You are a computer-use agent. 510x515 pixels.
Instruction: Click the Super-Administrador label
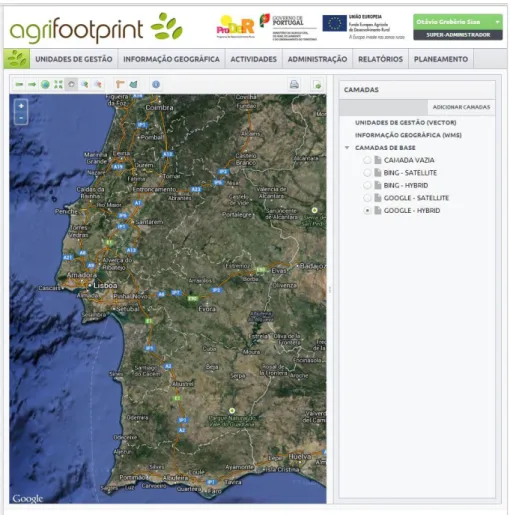coord(458,35)
